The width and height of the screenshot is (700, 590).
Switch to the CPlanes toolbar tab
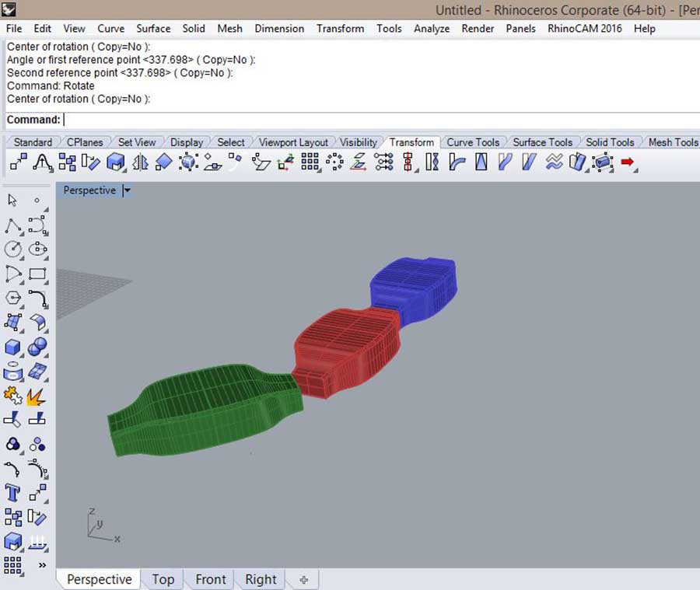84,142
